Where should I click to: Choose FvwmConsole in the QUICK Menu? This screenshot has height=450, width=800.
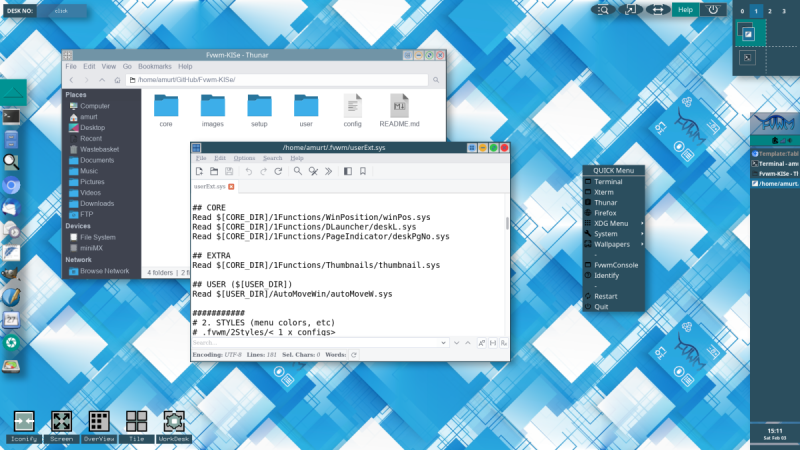[614, 265]
